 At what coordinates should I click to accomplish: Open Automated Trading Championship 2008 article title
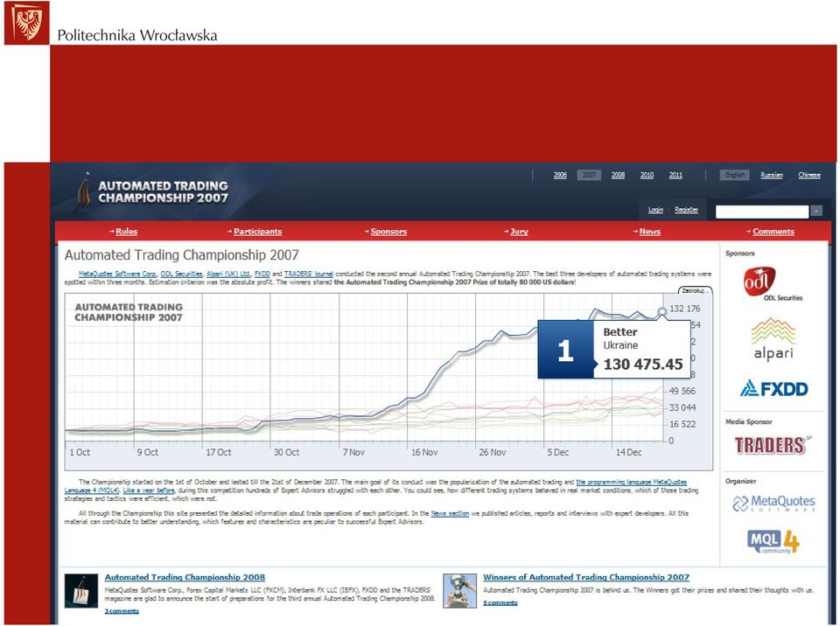185,577
